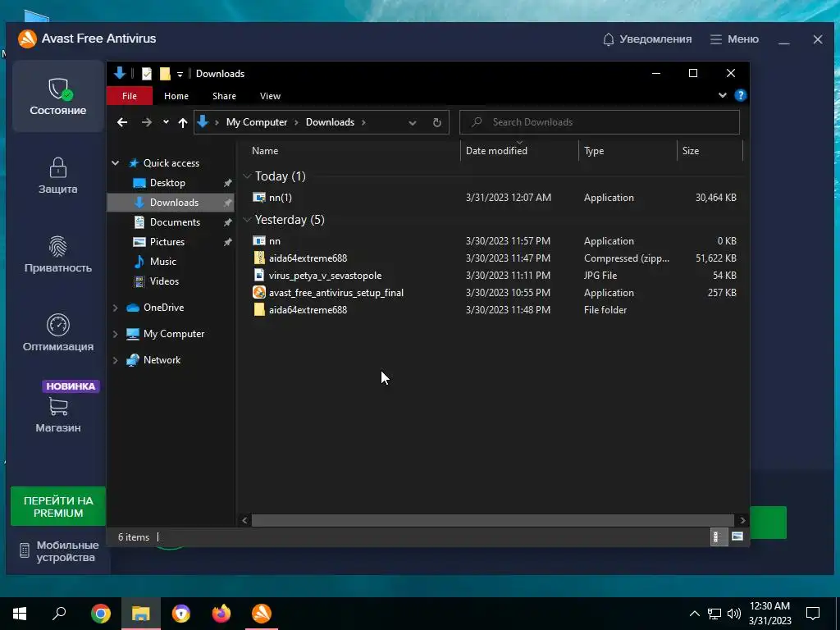
Task: Select Videos in Quick access
Action: tap(164, 281)
